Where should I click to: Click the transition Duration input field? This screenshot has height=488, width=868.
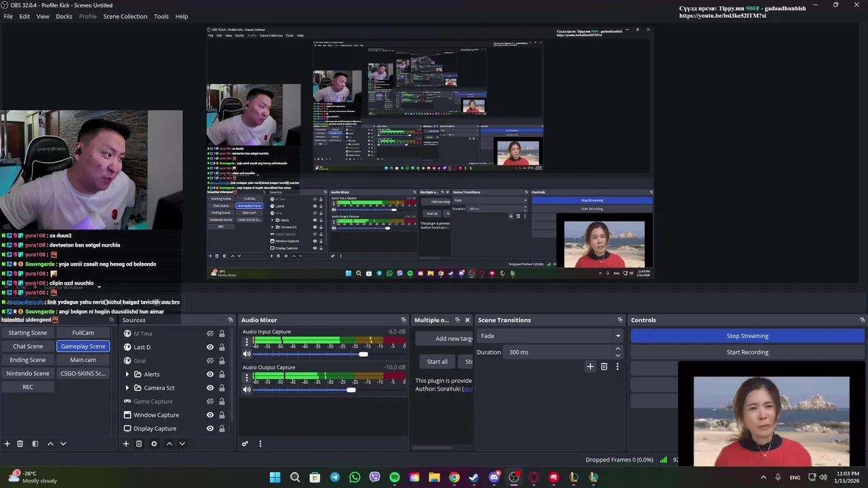point(559,352)
